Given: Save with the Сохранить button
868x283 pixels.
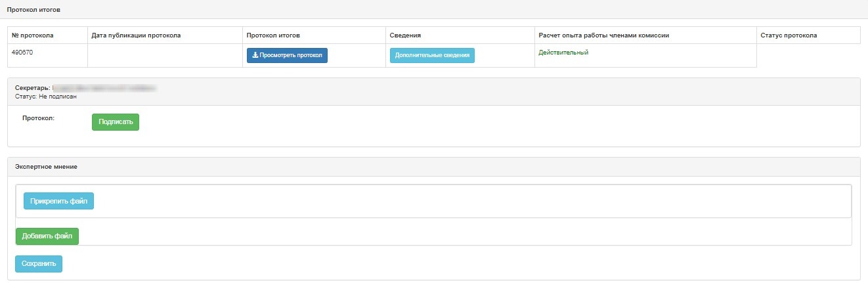Looking at the screenshot, I should pos(39,263).
